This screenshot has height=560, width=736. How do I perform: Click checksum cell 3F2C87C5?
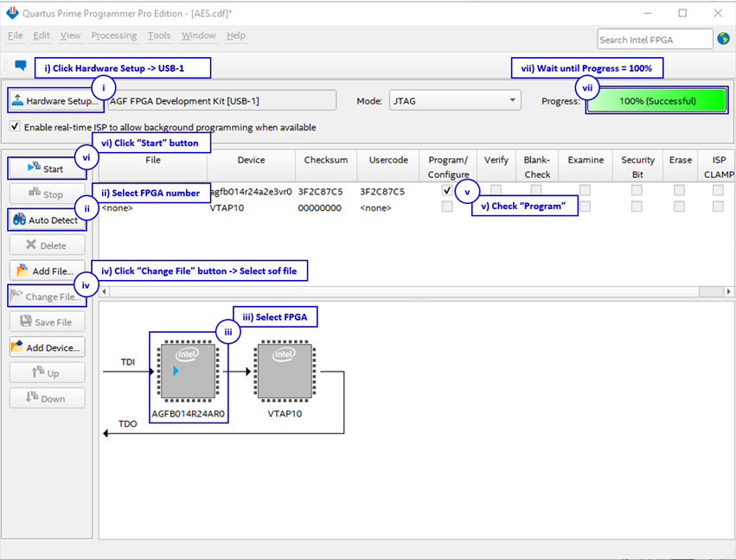[321, 191]
